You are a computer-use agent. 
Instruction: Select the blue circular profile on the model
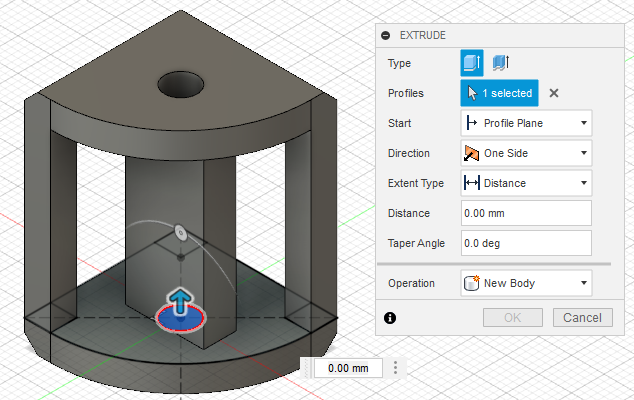pyautogui.click(x=181, y=318)
